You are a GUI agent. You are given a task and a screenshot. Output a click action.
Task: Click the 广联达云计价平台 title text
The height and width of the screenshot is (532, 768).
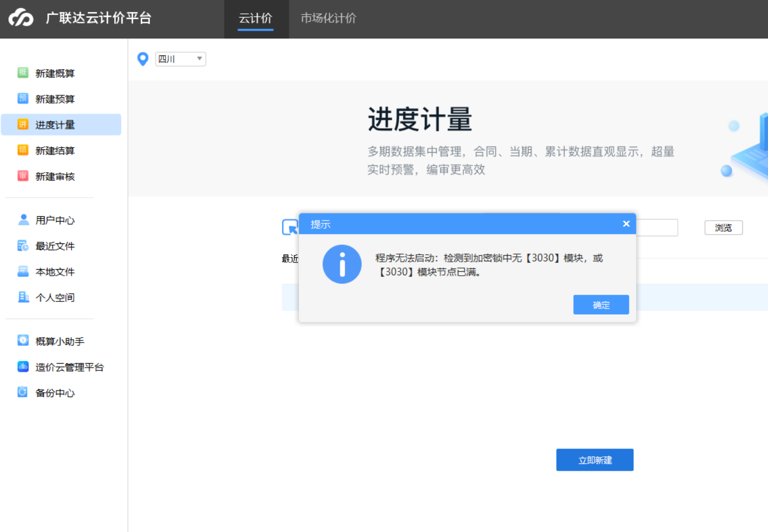[x=99, y=18]
